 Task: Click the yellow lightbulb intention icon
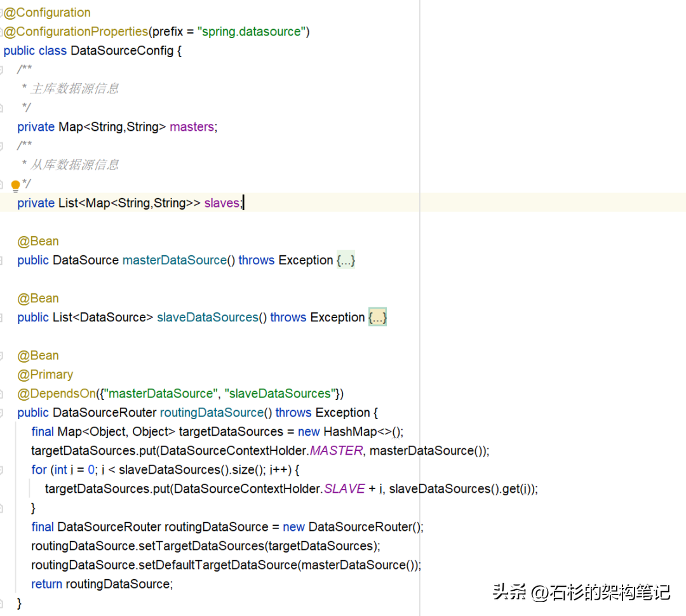coord(15,185)
